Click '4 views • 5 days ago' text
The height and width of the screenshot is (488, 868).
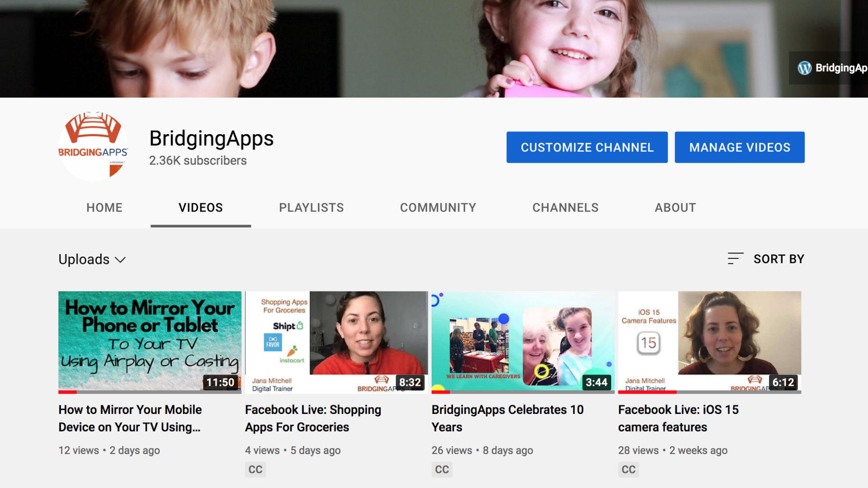pyautogui.click(x=293, y=450)
